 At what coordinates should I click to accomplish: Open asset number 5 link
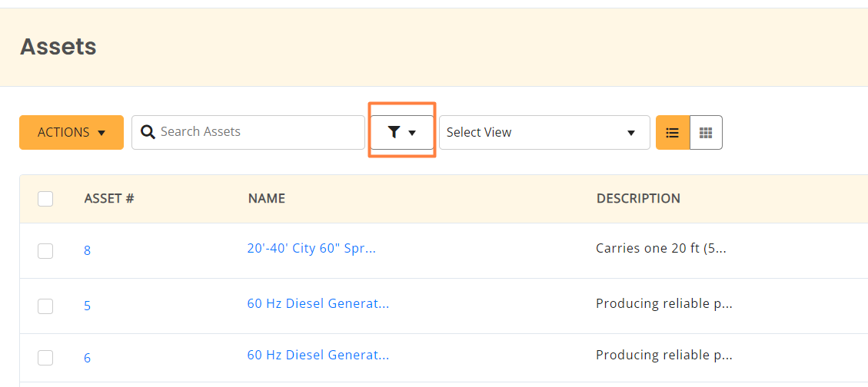(88, 306)
